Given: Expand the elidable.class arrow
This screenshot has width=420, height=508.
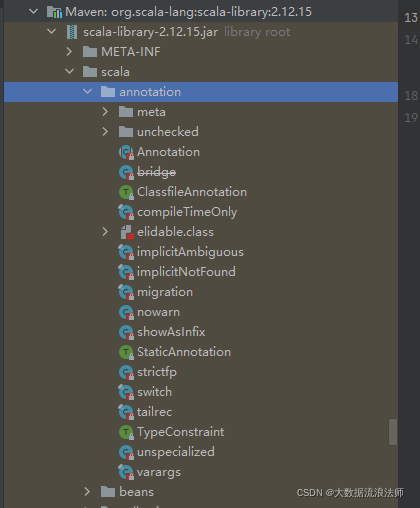Looking at the screenshot, I should pyautogui.click(x=105, y=232).
